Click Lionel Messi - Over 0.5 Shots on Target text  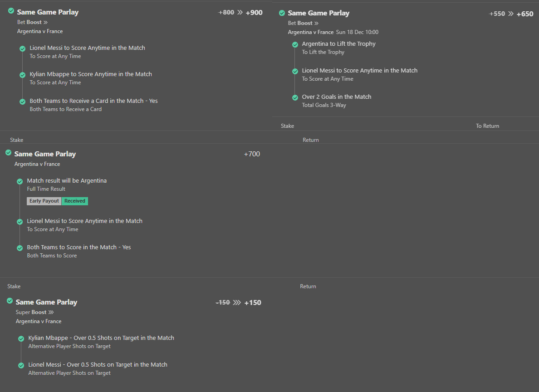tap(98, 364)
